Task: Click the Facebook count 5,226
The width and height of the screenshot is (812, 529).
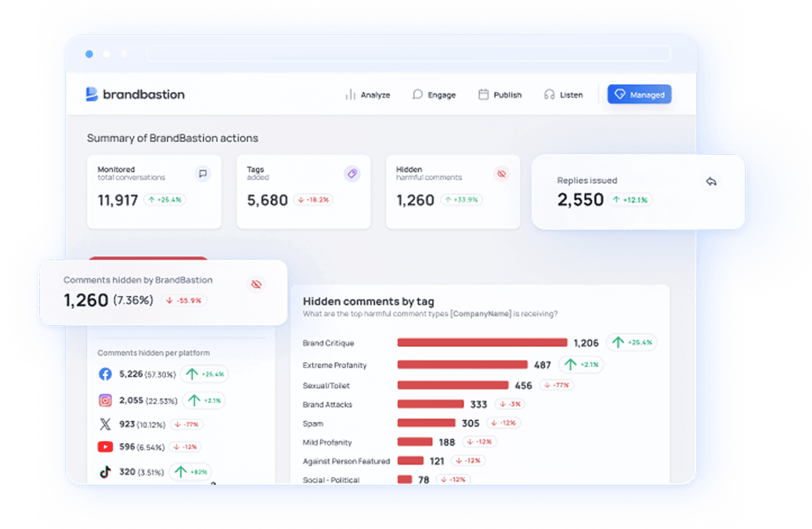Action: [130, 374]
